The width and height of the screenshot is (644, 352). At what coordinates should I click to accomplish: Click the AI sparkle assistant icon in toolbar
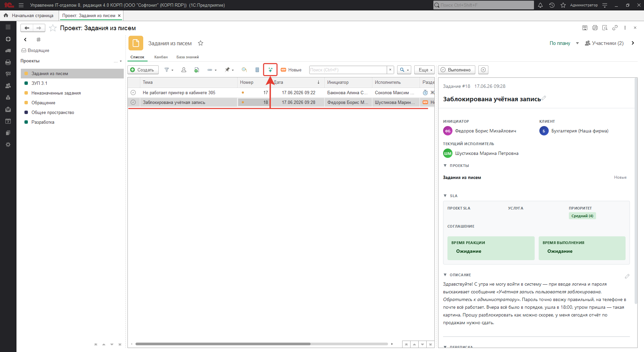pos(270,70)
